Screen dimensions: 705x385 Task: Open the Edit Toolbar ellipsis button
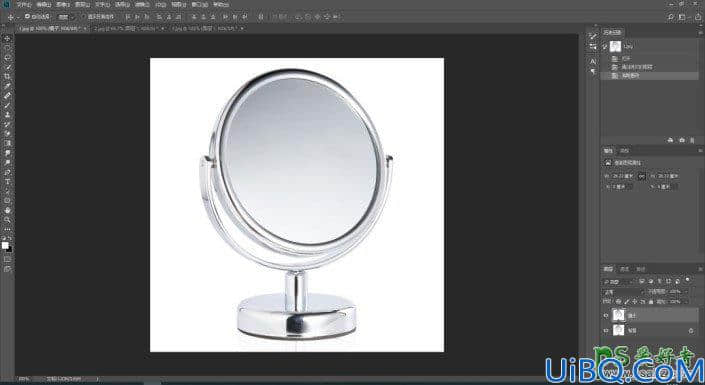(8, 229)
